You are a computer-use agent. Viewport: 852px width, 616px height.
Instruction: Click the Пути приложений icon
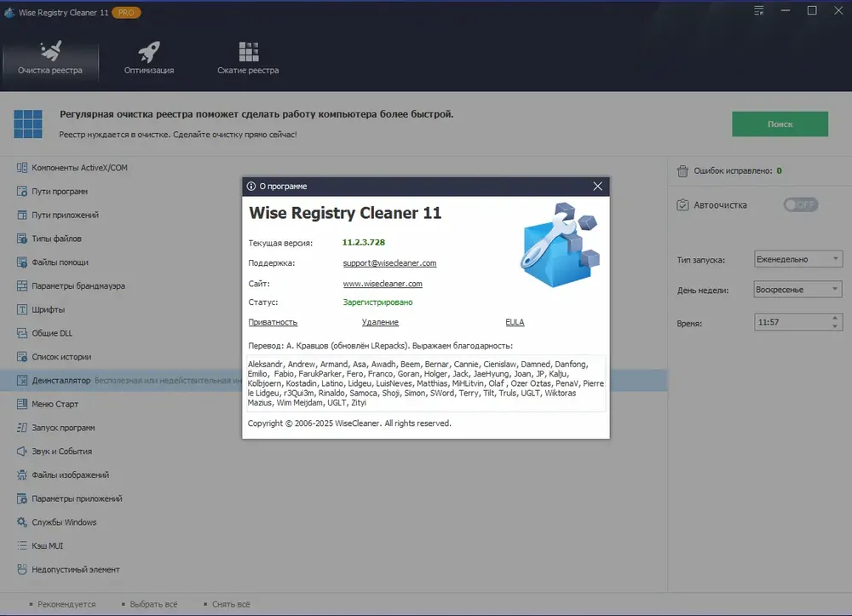pos(22,215)
